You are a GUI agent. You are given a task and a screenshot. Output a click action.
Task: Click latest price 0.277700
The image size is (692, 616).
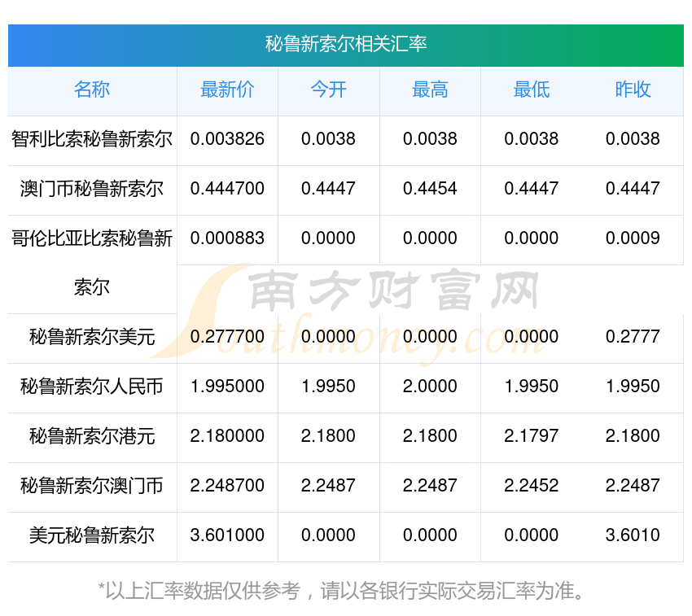pyautogui.click(x=227, y=337)
